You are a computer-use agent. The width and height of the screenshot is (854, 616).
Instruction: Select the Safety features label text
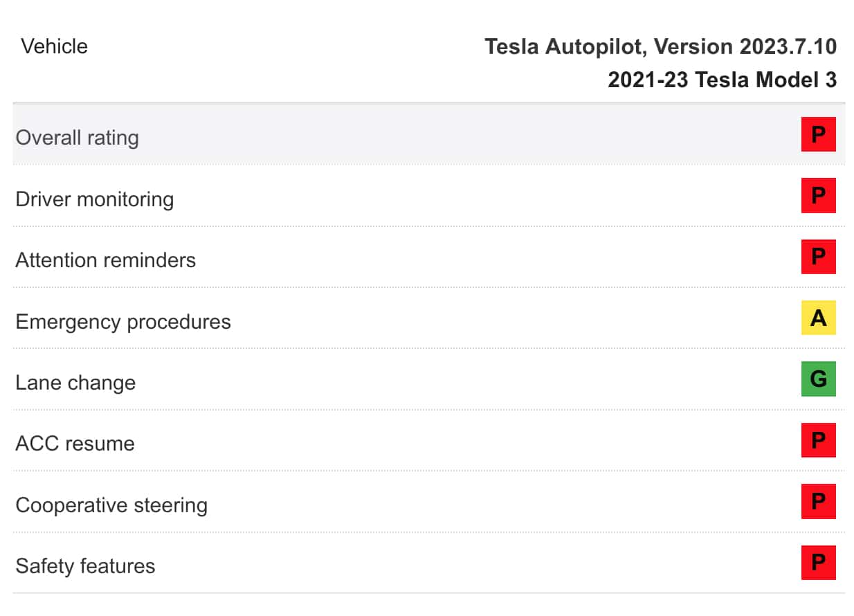[85, 566]
